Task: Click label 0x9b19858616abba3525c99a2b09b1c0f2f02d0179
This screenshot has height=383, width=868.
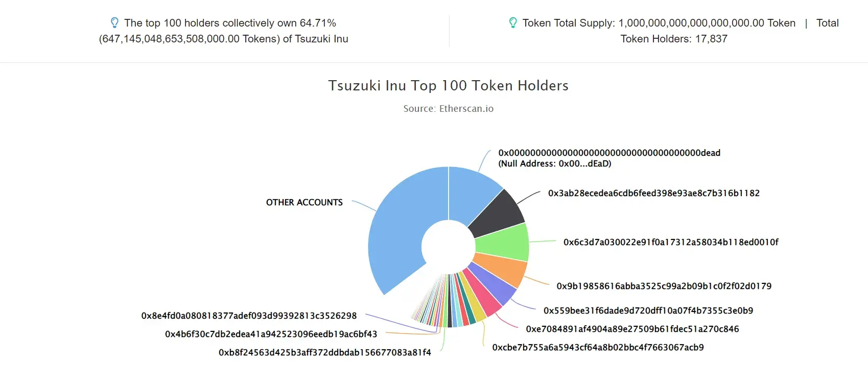Action: coord(664,286)
